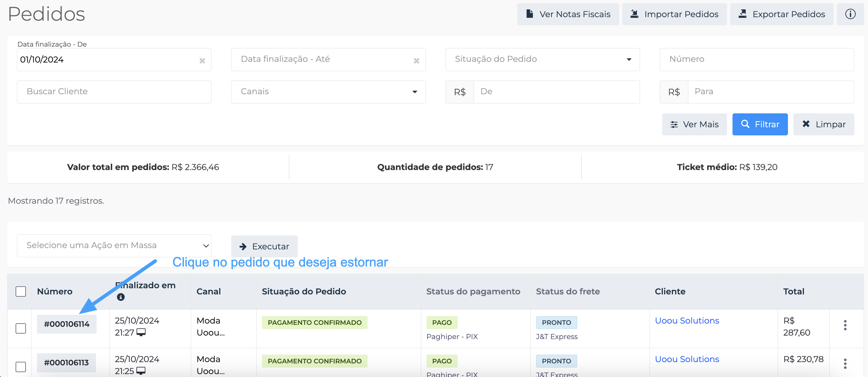This screenshot has height=377, width=868.
Task: Click Ver Mais filters button
Action: coord(694,125)
